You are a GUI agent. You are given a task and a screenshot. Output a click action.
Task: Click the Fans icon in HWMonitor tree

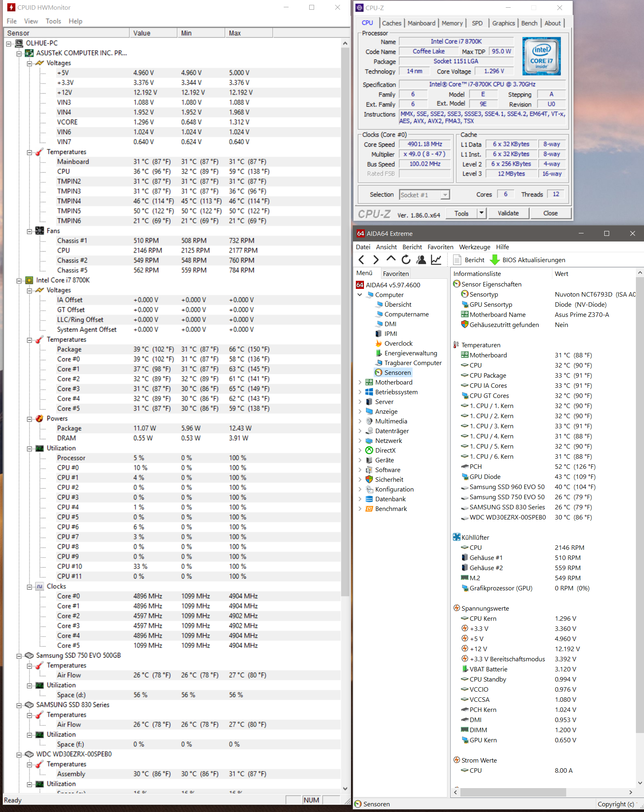[39, 231]
